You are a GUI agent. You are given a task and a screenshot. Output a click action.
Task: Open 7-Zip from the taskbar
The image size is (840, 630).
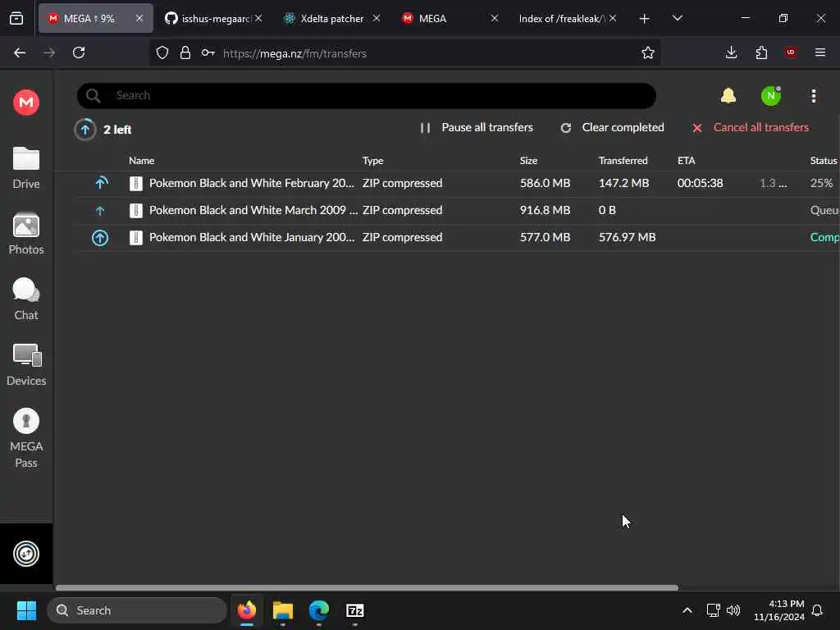click(x=354, y=610)
